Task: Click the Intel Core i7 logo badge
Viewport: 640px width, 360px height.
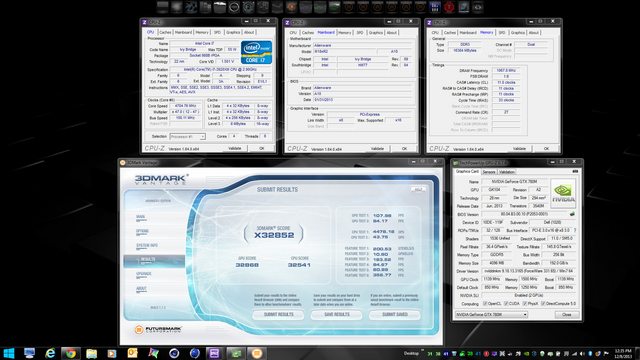Action: click(256, 52)
